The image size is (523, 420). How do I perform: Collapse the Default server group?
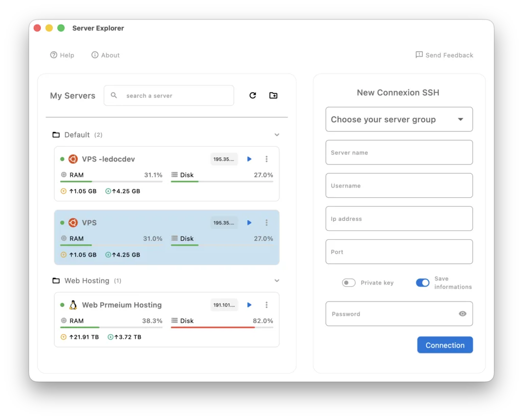click(276, 134)
